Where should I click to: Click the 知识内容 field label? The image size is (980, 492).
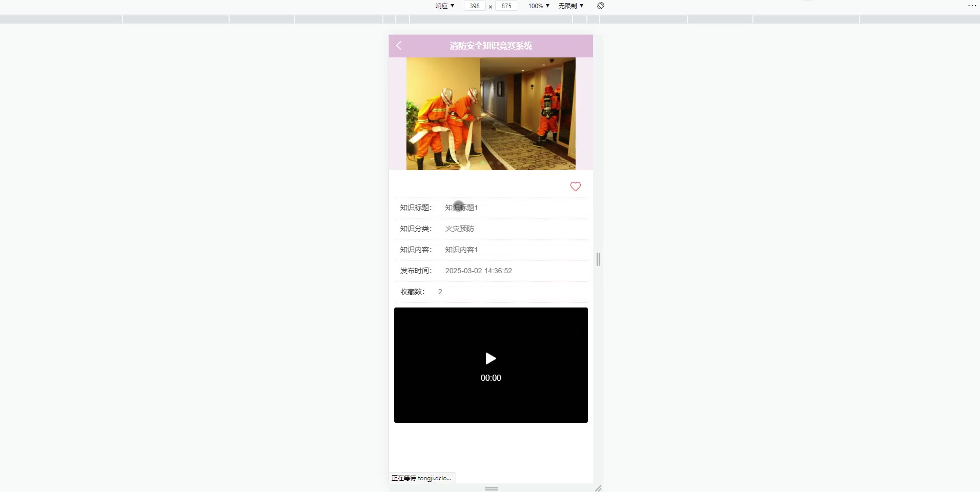[x=416, y=250]
